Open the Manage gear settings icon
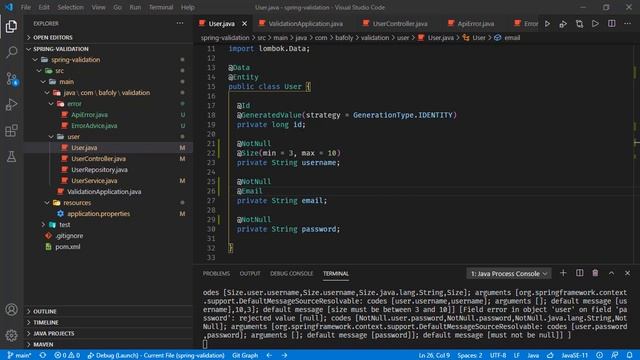Screen dimensions: 640x360 [x=11, y=335]
